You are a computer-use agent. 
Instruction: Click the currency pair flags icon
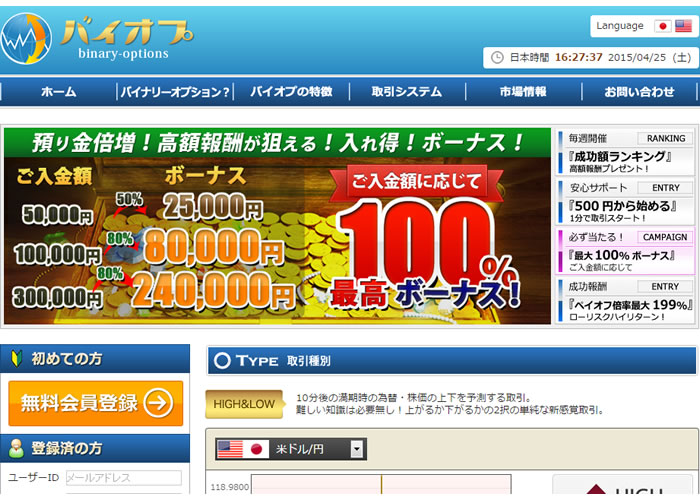point(245,449)
